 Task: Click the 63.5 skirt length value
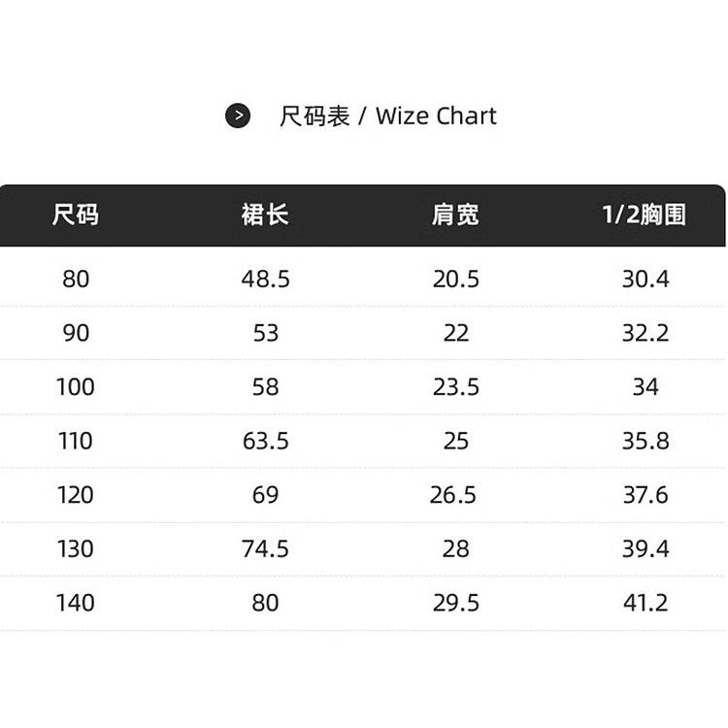click(266, 441)
